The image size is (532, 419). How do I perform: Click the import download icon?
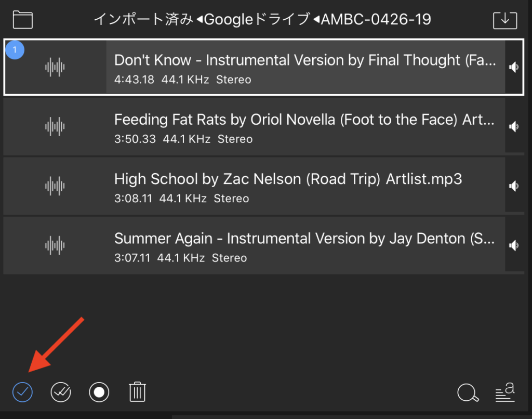[505, 20]
